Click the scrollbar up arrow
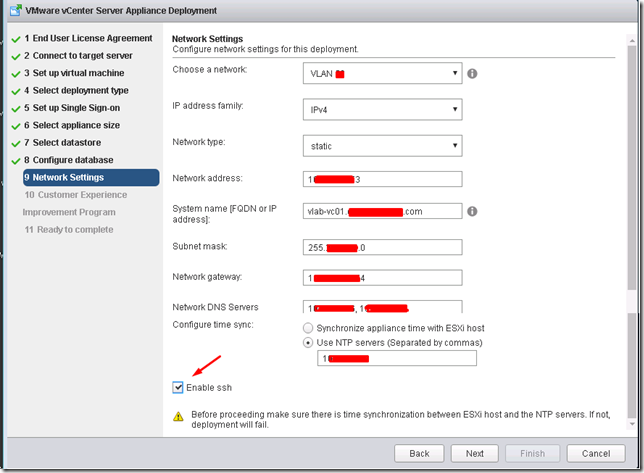 [632, 40]
